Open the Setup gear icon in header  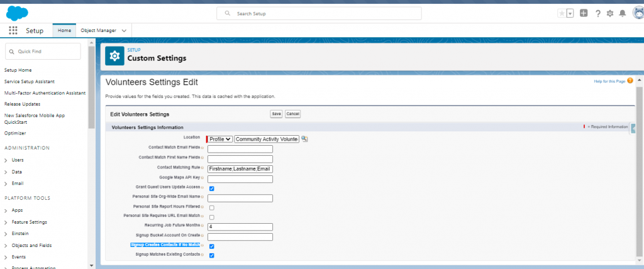tap(610, 14)
